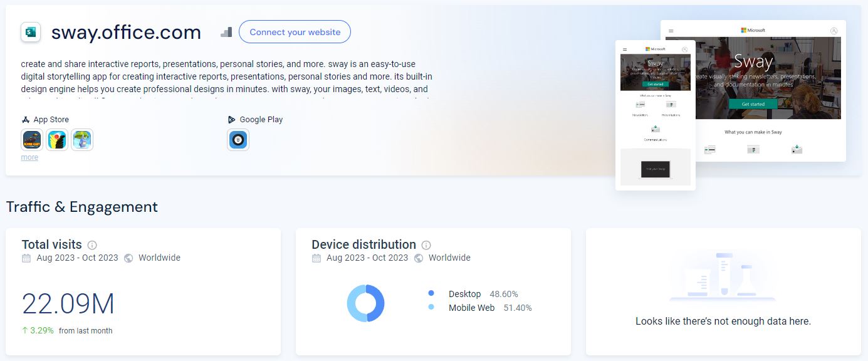Show info tooltip for Device distribution

point(426,245)
